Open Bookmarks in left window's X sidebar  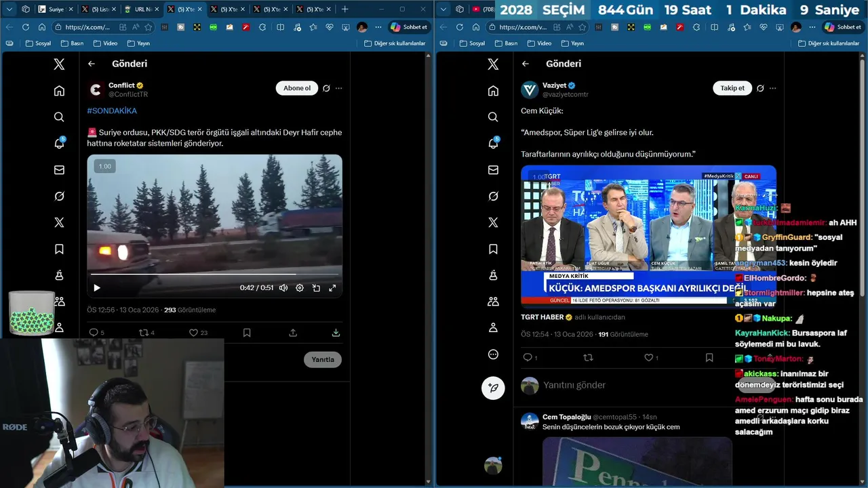(59, 249)
